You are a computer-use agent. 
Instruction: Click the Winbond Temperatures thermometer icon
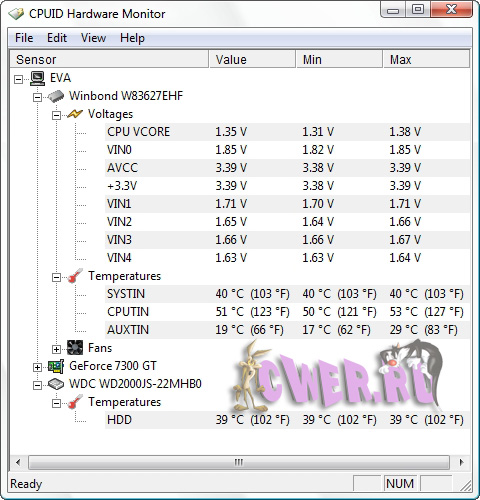tap(75, 276)
